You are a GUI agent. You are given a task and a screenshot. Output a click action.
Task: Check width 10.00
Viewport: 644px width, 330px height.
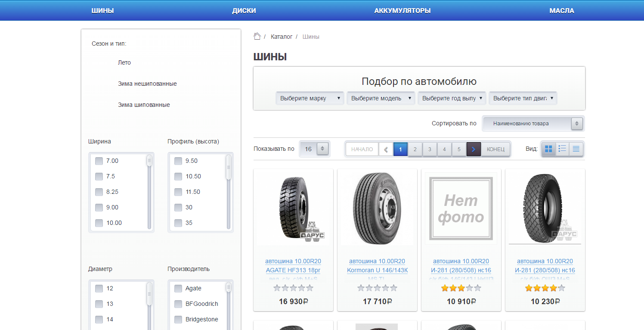tap(99, 223)
